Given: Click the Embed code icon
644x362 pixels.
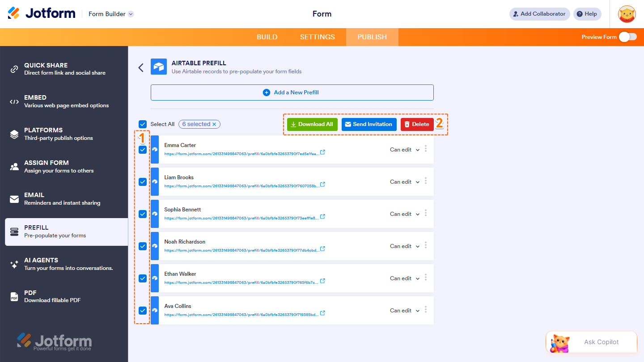Looking at the screenshot, I should point(14,101).
